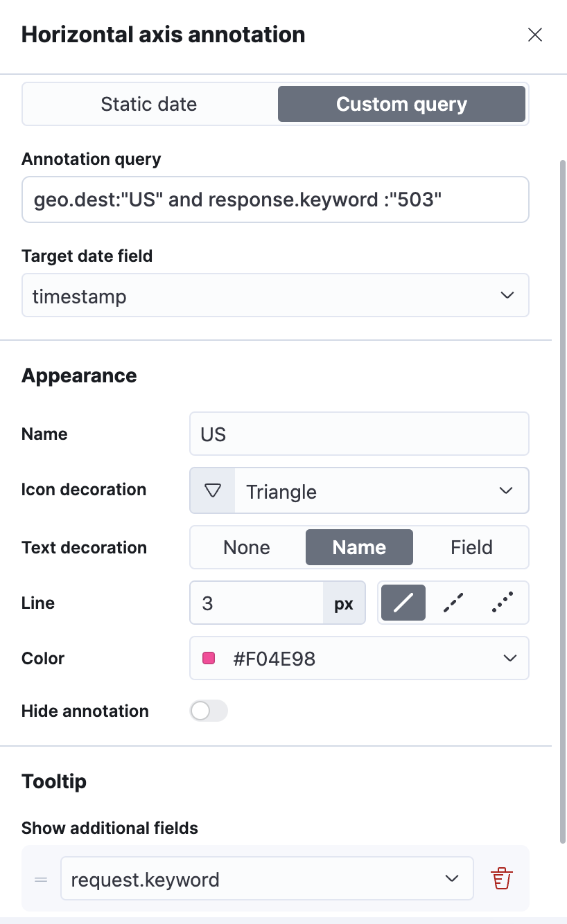Select the solid line style icon
This screenshot has width=567, height=924.
click(x=403, y=603)
